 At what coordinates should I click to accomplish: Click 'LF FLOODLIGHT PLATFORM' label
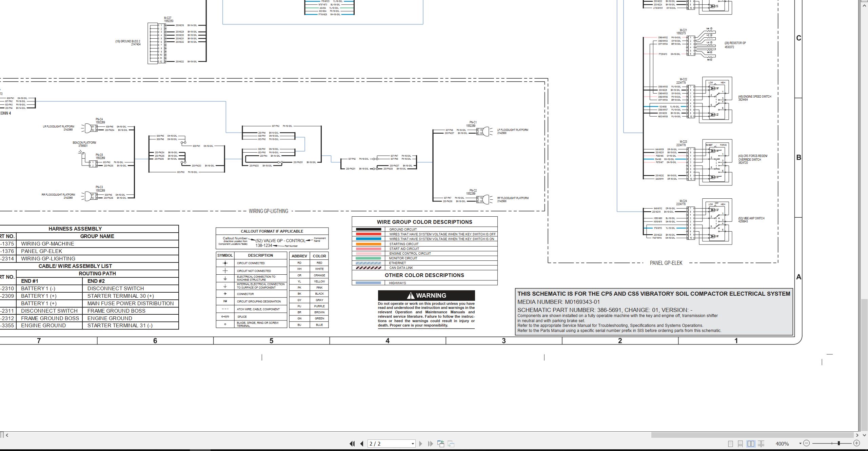coord(513,130)
